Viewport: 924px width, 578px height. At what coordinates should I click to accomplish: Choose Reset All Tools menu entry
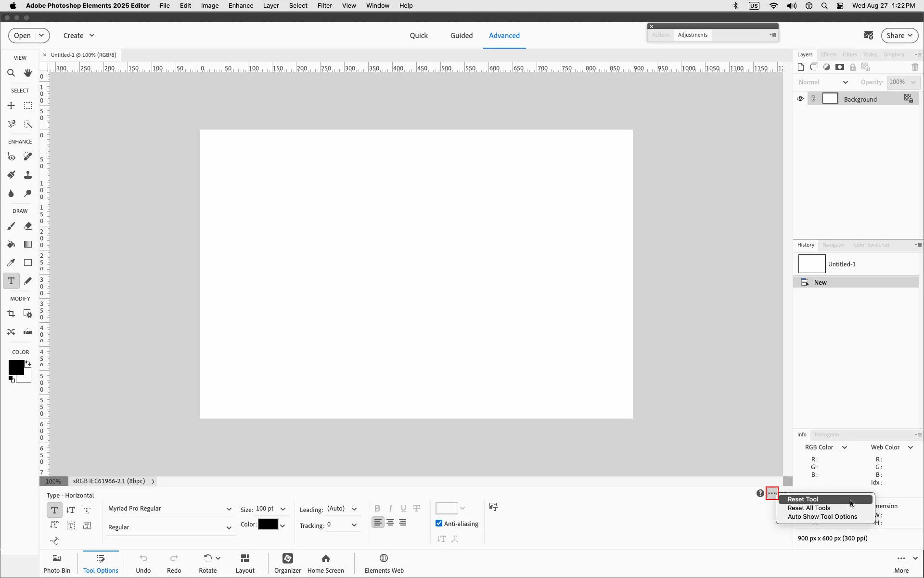coord(808,508)
